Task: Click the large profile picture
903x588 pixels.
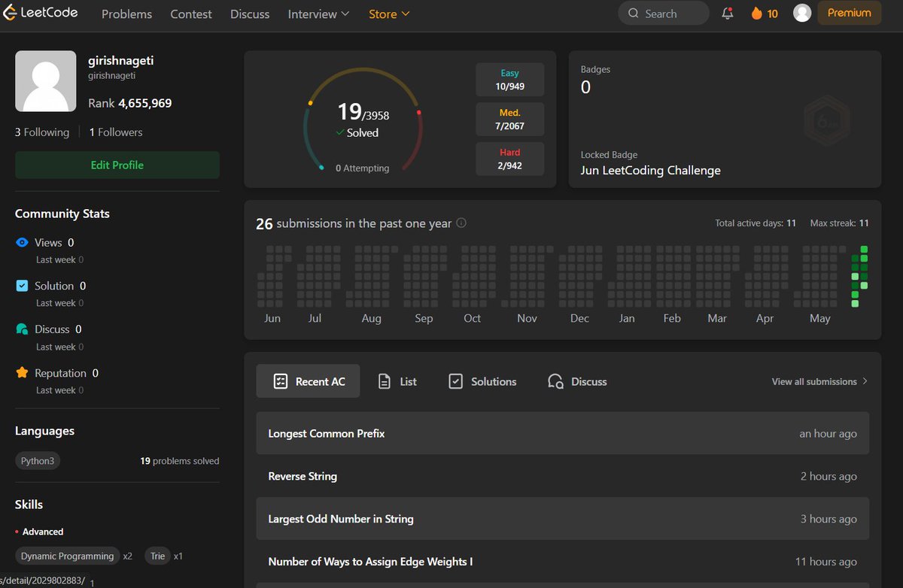Action: tap(45, 81)
